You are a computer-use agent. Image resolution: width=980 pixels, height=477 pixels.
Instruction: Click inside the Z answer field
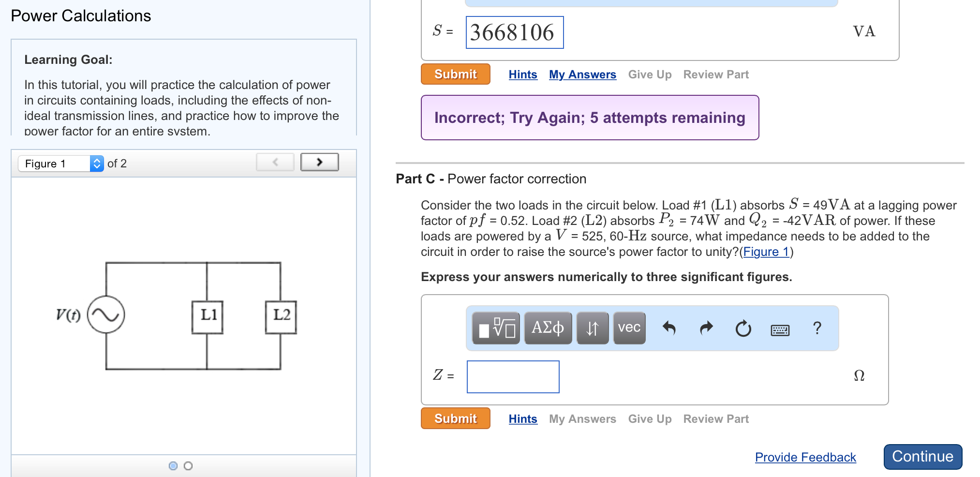coord(512,377)
